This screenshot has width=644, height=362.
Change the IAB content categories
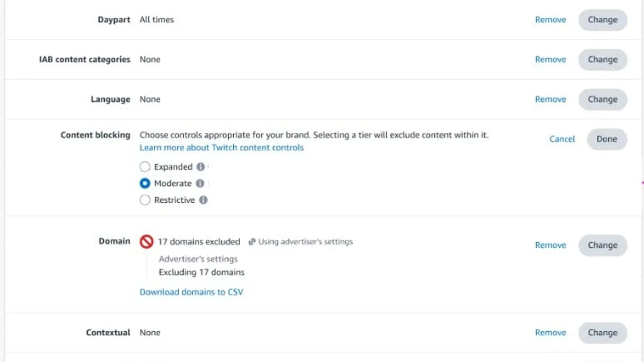tap(603, 60)
